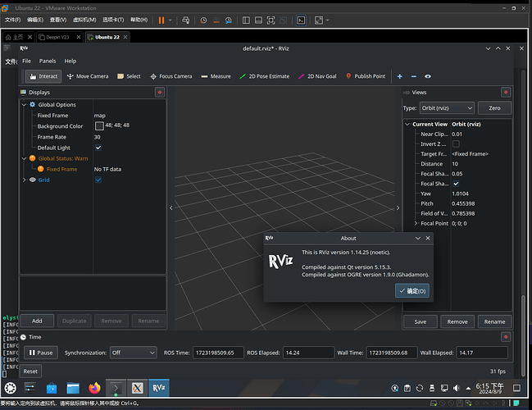Toggle the Focal Shape Fixed Size checkbox
This screenshot has width=532, height=410.
pos(456,184)
